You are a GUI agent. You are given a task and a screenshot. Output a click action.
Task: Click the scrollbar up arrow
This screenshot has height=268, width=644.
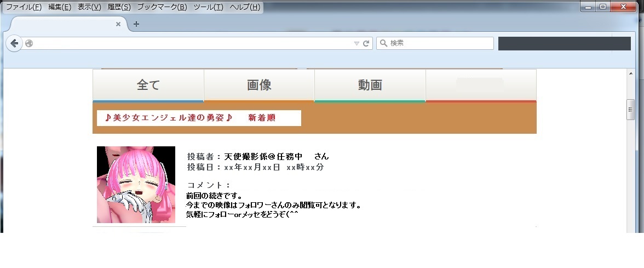coord(631,73)
